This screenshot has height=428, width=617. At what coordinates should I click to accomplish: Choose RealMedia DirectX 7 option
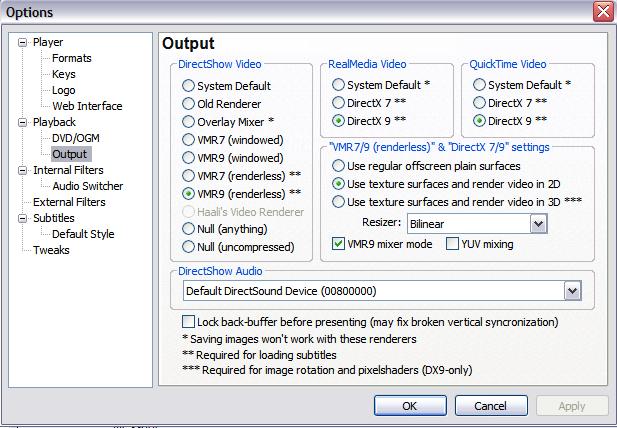tap(338, 103)
